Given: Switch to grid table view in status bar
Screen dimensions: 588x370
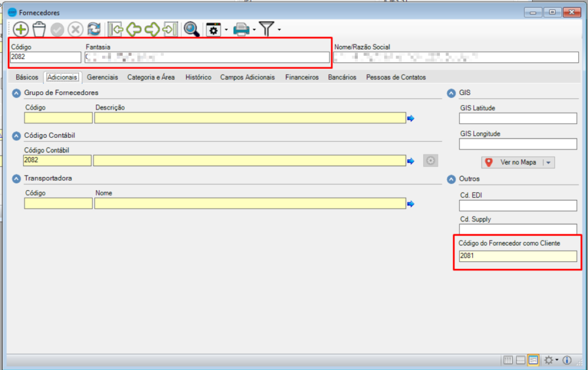Looking at the screenshot, I should point(508,360).
